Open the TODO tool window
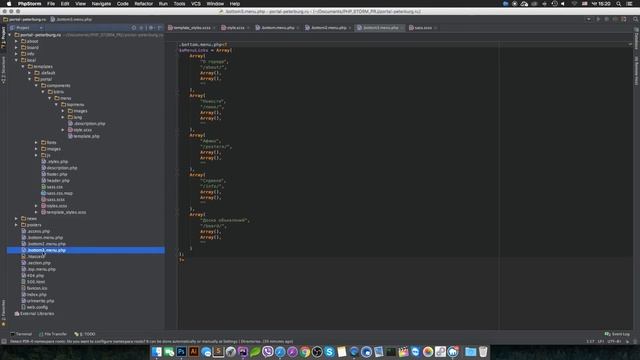The image size is (640, 360). [x=85, y=334]
